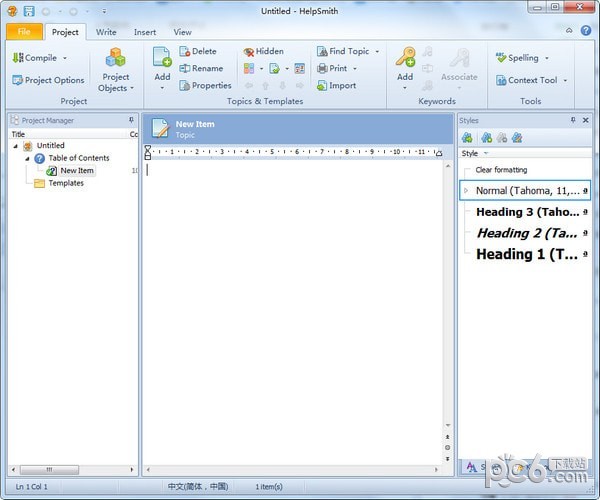Select the Templates folder in the tree
600x500 pixels.
66,183
